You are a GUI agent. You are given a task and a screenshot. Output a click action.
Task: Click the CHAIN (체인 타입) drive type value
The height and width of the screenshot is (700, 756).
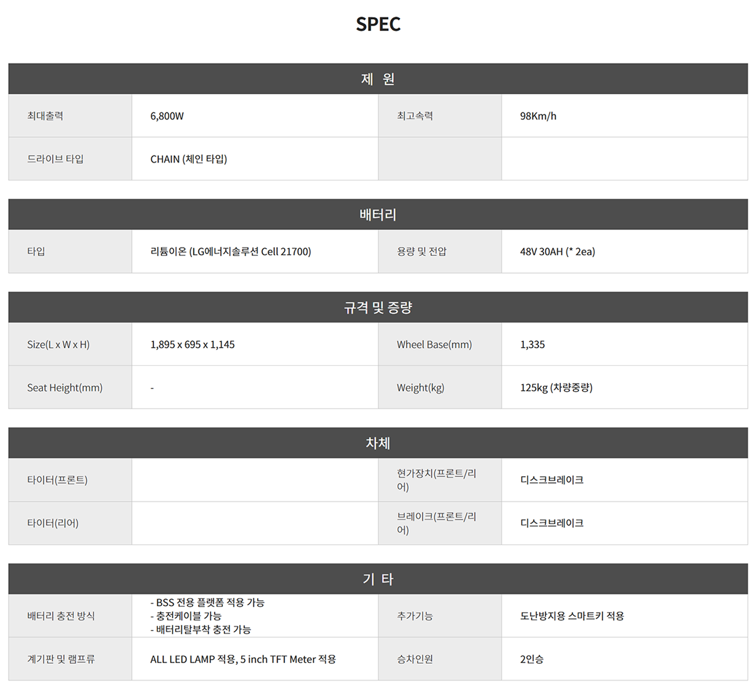pos(189,159)
